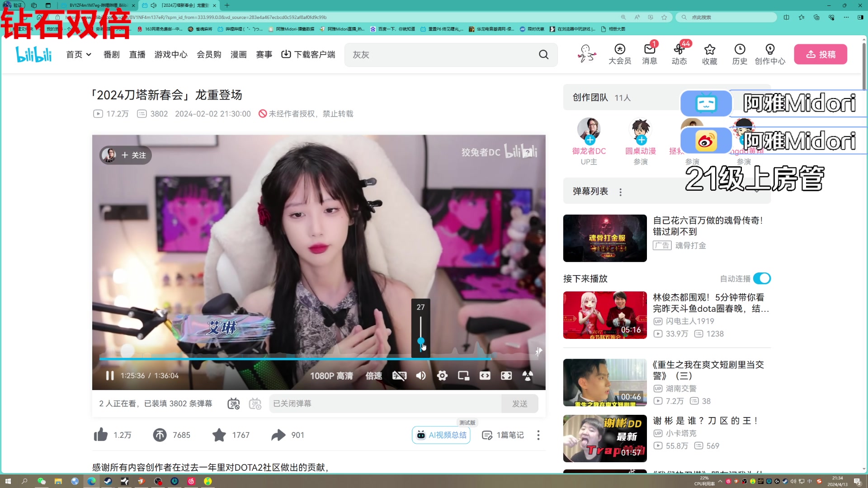Viewport: 868px width, 488px height.
Task: Open the 赛事 nav item
Action: click(264, 54)
